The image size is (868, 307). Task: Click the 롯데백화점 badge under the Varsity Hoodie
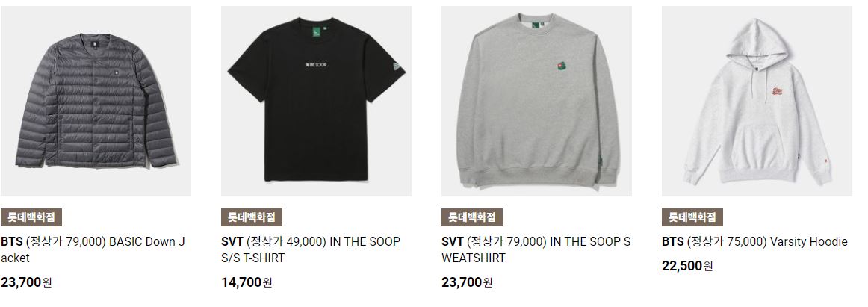point(692,217)
